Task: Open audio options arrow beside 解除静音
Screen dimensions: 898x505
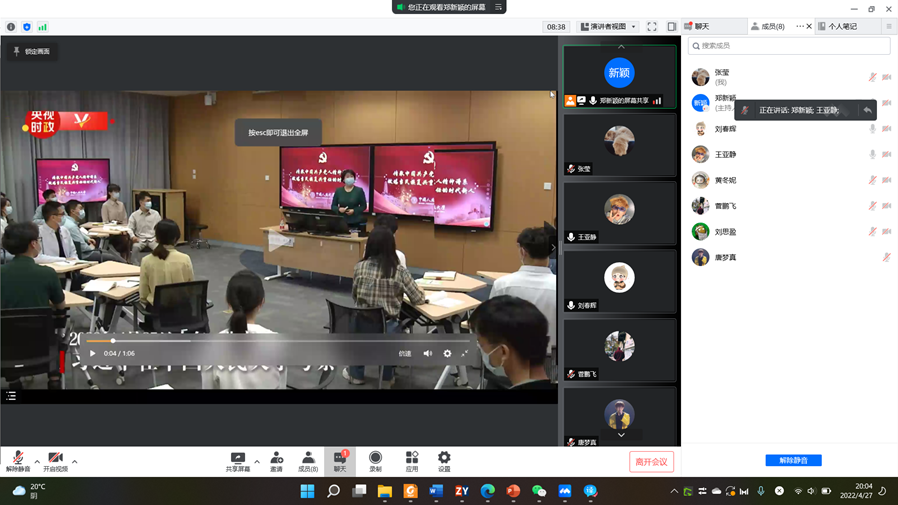Action: pos(37,461)
